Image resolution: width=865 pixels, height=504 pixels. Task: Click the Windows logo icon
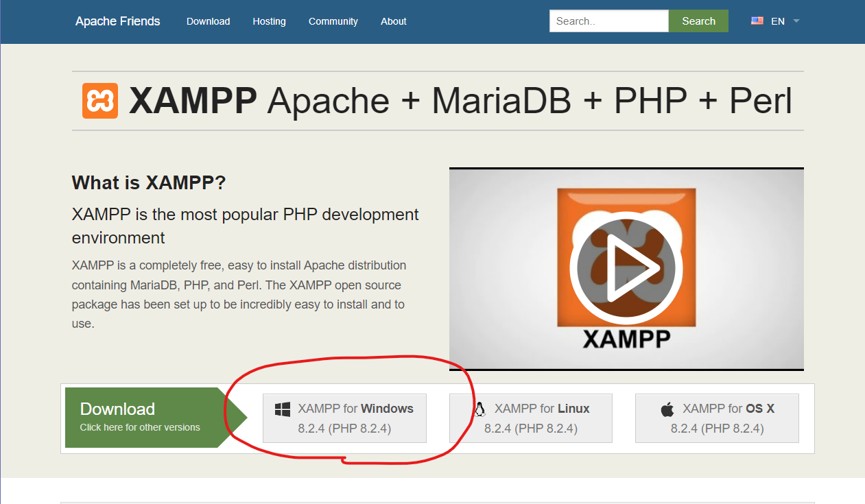tap(282, 409)
